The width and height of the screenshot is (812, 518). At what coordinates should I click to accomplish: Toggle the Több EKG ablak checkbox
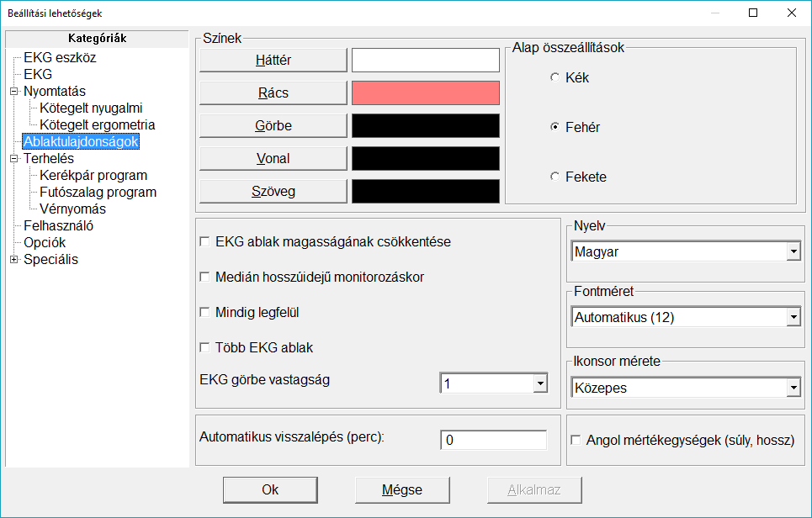click(205, 347)
